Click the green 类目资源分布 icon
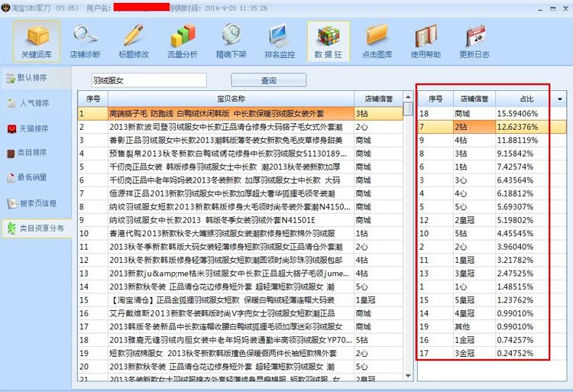Screen dimensions: 573x392 11,228
